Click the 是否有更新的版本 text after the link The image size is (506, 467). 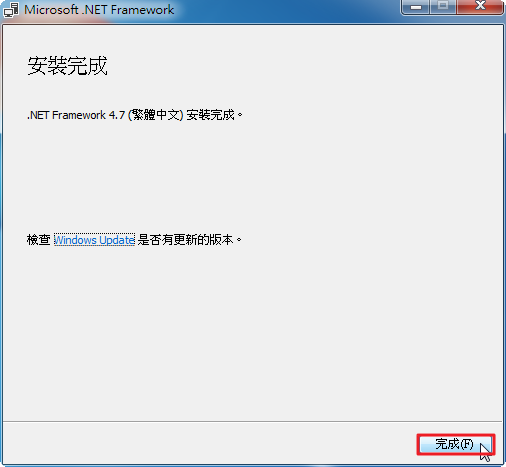pos(186,240)
